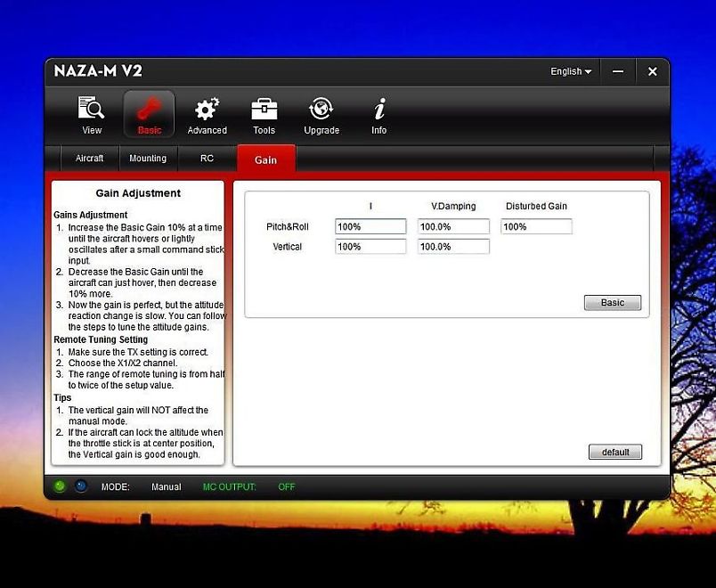Click the Remote Tuning Setting heading

click(101, 339)
